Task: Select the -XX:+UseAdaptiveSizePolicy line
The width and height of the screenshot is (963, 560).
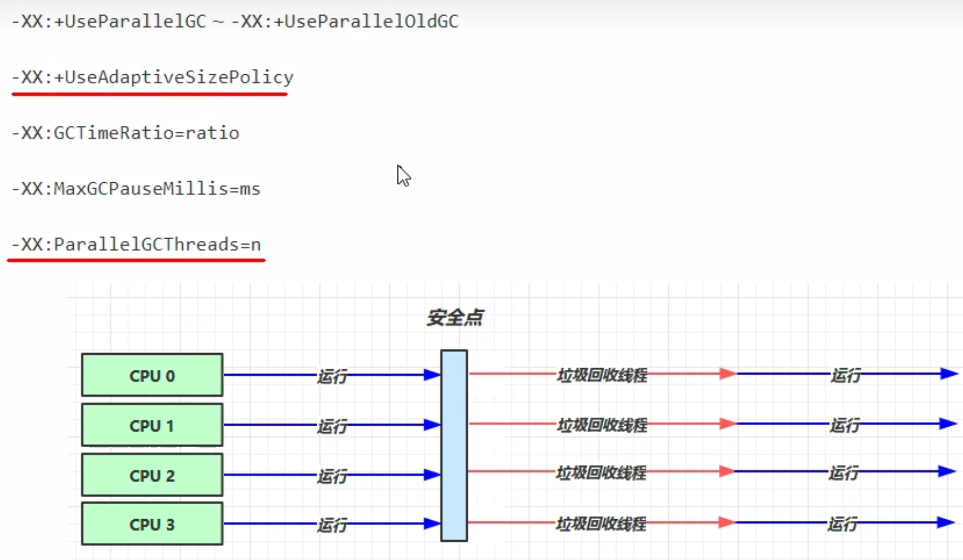Action: [153, 77]
